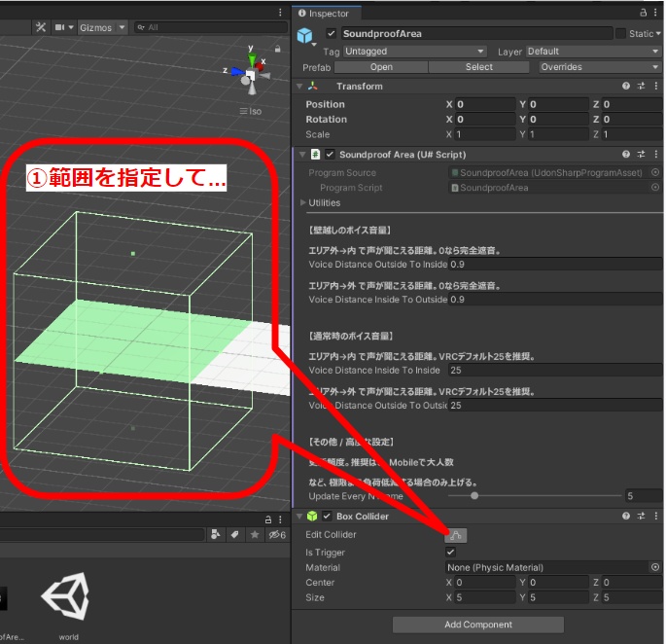Open Soundproof Area preset settings icon
The height and width of the screenshot is (644, 666).
click(x=641, y=155)
